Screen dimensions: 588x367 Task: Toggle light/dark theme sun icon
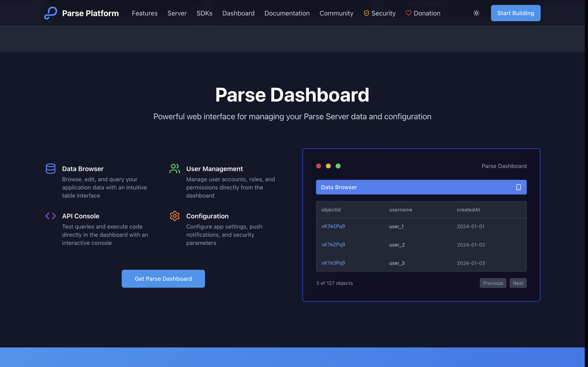476,13
